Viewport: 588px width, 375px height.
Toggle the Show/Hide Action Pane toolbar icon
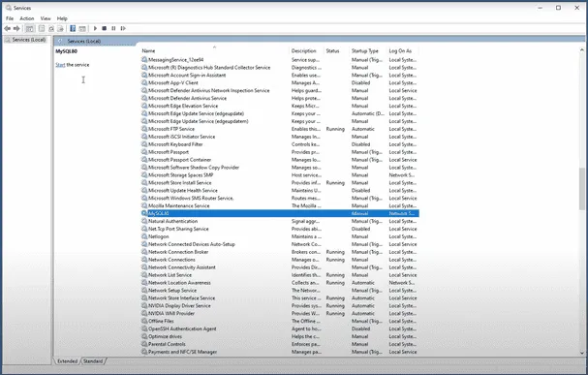click(82, 28)
